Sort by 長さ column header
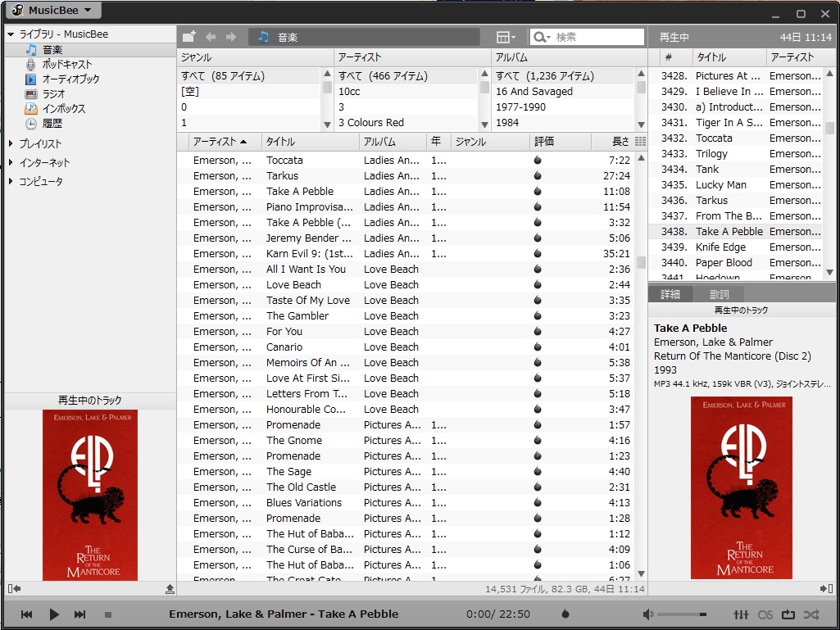The width and height of the screenshot is (840, 630). (612, 142)
